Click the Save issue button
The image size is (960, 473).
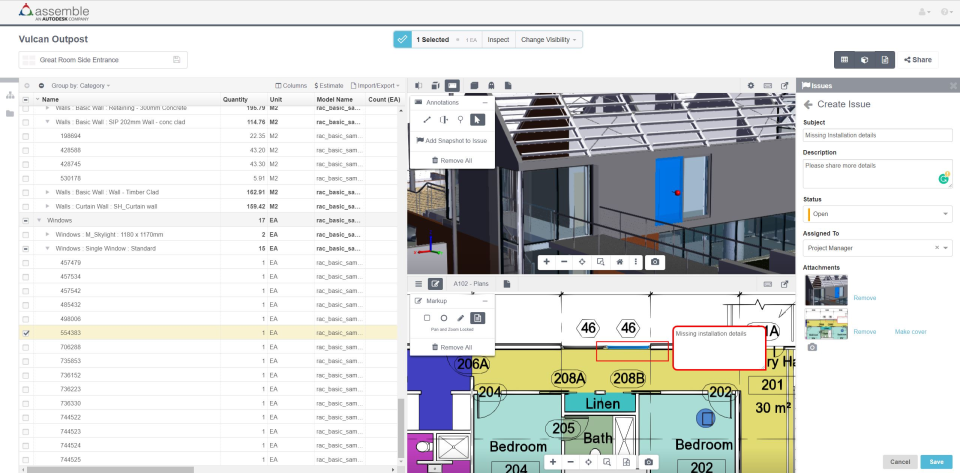tap(936, 462)
